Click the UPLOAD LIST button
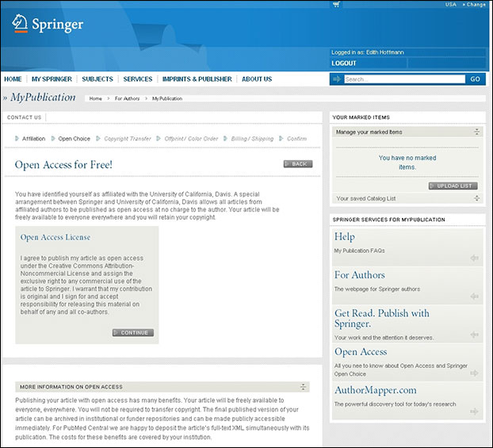This screenshot has width=493, height=448. pos(453,186)
